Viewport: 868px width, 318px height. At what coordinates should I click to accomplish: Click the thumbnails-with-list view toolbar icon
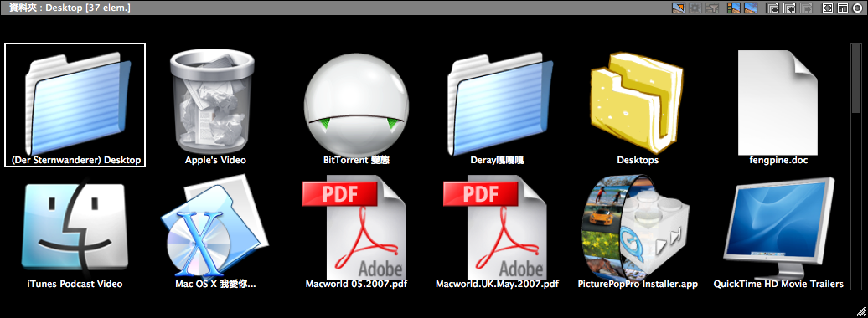(x=733, y=8)
